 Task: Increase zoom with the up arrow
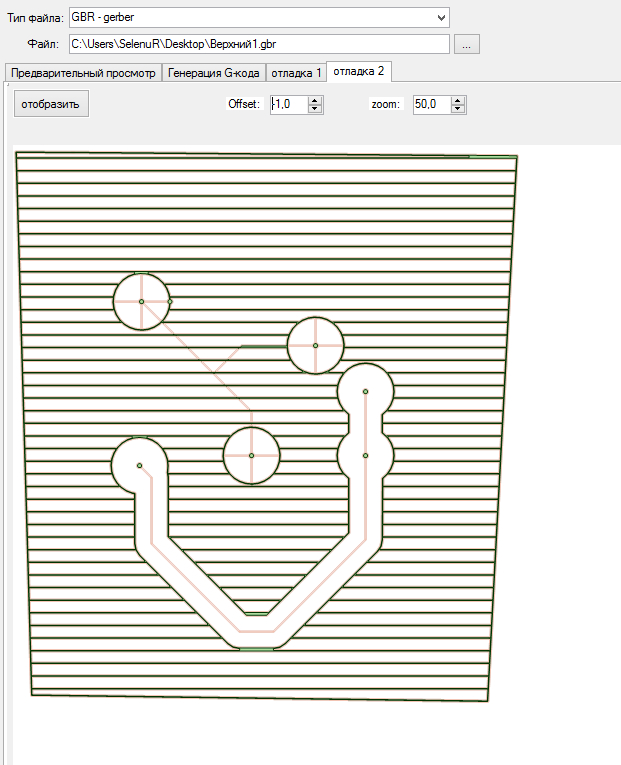tap(458, 101)
